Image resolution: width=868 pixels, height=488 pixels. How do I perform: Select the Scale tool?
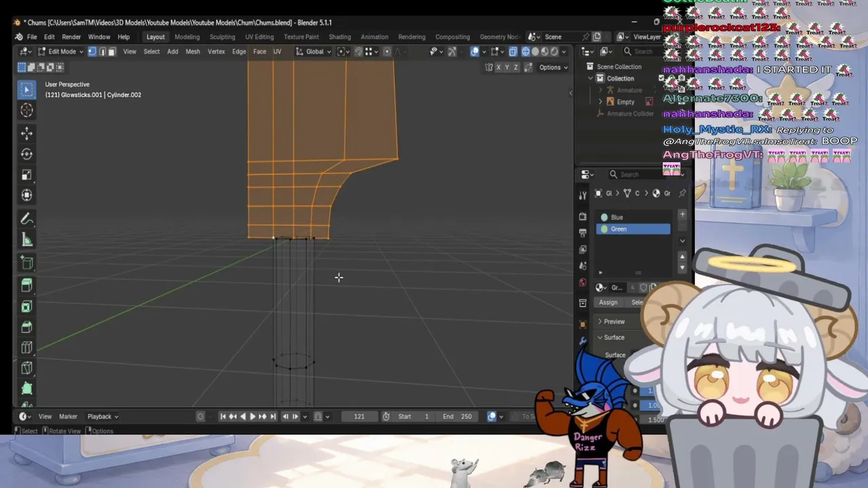tap(26, 175)
